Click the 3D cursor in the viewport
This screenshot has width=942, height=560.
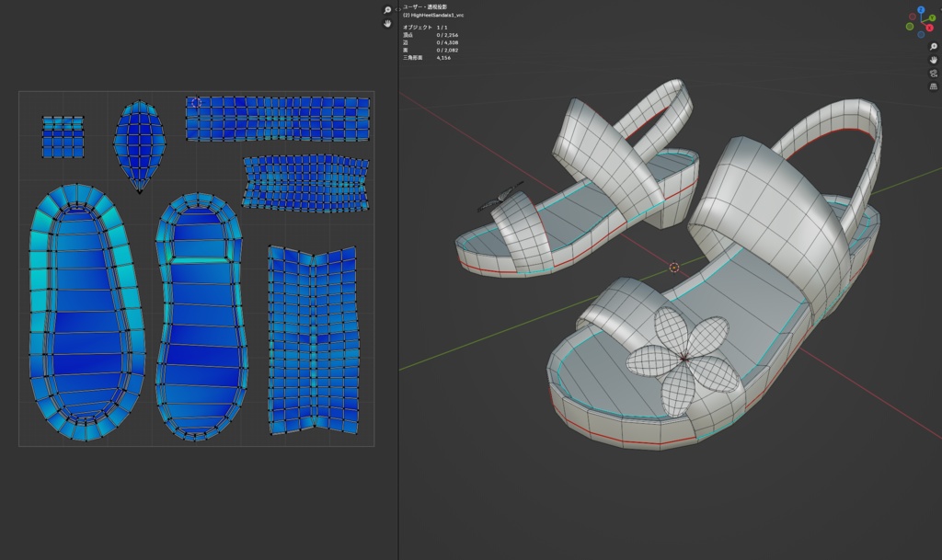674,268
